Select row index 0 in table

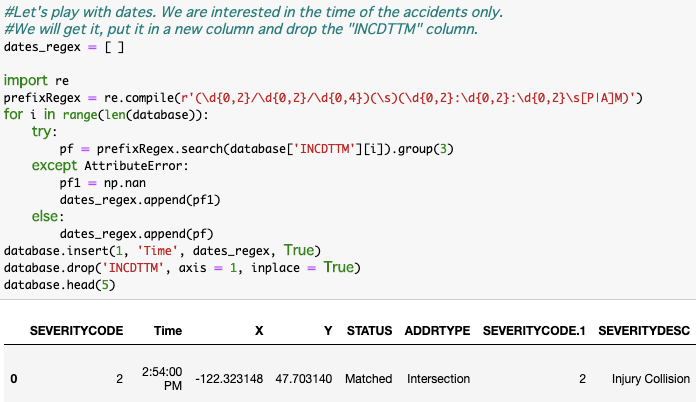coord(14,378)
